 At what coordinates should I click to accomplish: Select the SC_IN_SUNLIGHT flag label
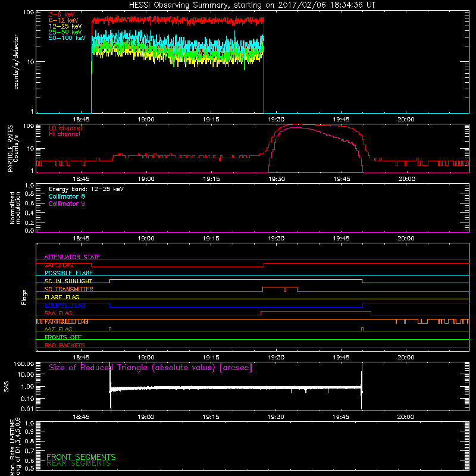[x=68, y=281]
